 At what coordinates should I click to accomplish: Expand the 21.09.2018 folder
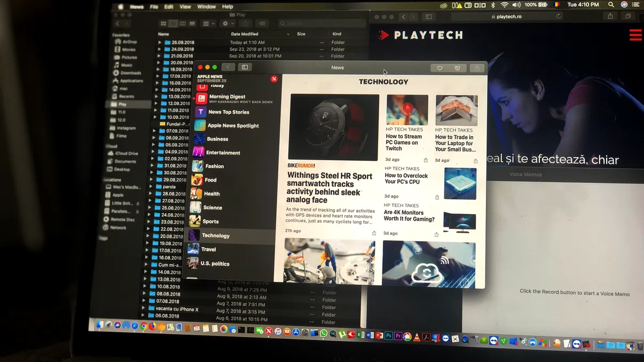[159, 56]
